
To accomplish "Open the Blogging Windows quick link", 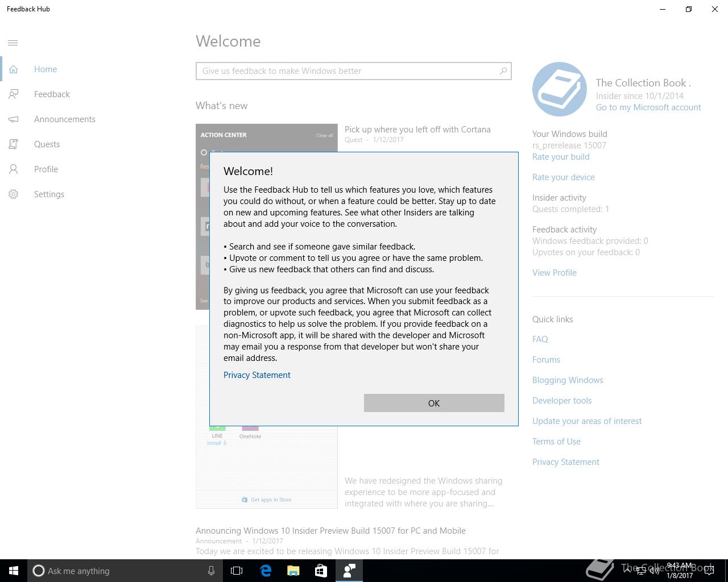I will (x=568, y=380).
